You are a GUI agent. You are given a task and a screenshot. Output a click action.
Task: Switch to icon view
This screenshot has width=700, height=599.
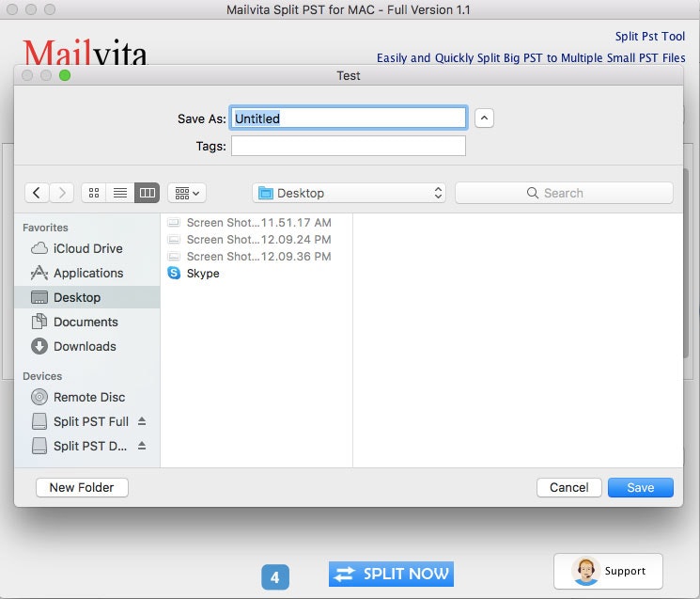pos(94,193)
